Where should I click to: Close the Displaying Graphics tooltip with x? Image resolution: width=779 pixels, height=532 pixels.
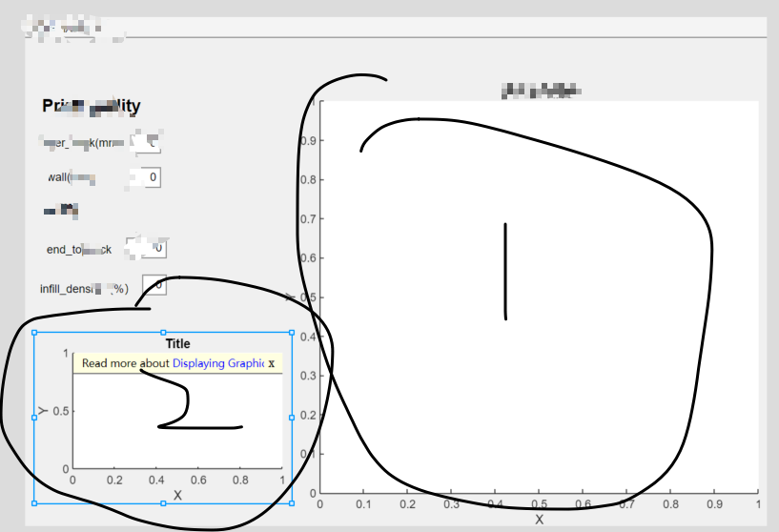click(x=271, y=363)
